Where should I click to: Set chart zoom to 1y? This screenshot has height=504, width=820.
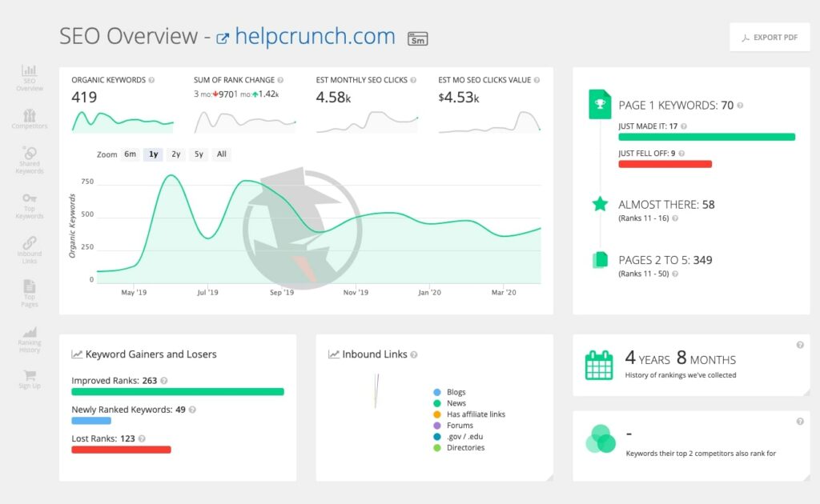point(153,154)
